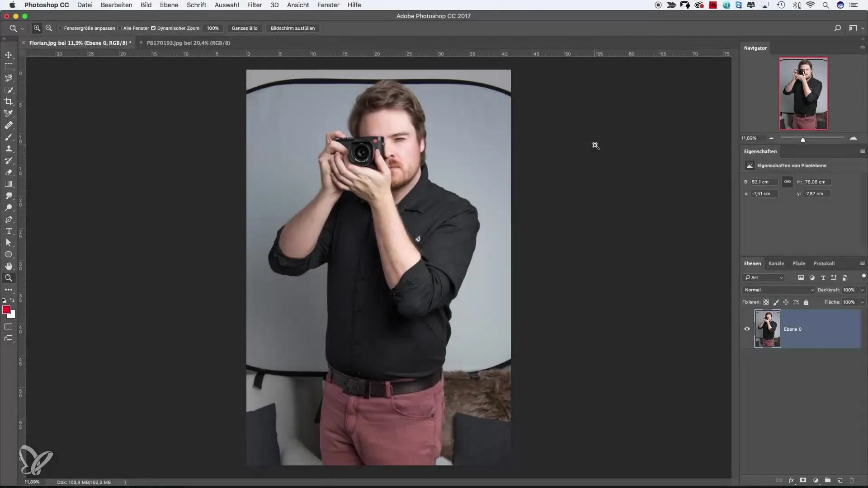Image resolution: width=868 pixels, height=488 pixels.
Task: Select the Brush tool
Action: (x=9, y=137)
